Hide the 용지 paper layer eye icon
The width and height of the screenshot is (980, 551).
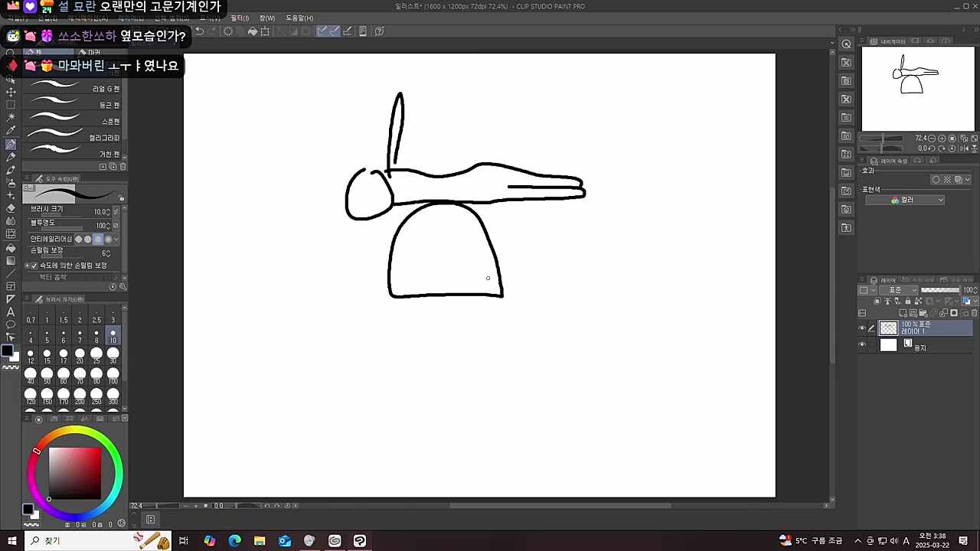pyautogui.click(x=862, y=345)
